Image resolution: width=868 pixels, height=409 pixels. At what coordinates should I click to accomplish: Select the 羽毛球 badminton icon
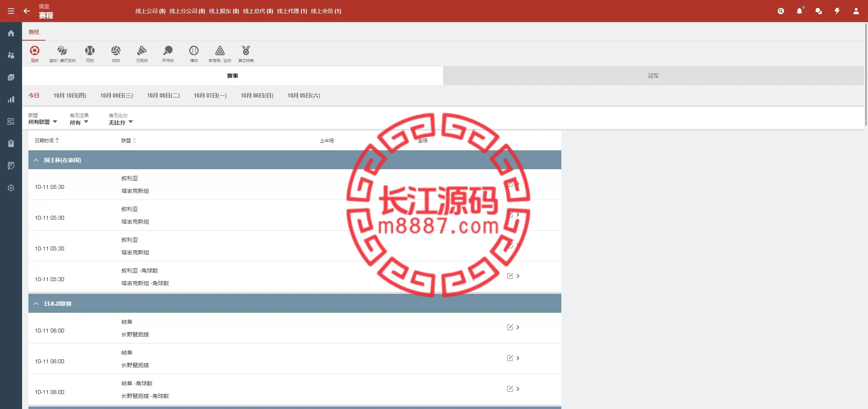pyautogui.click(x=142, y=54)
